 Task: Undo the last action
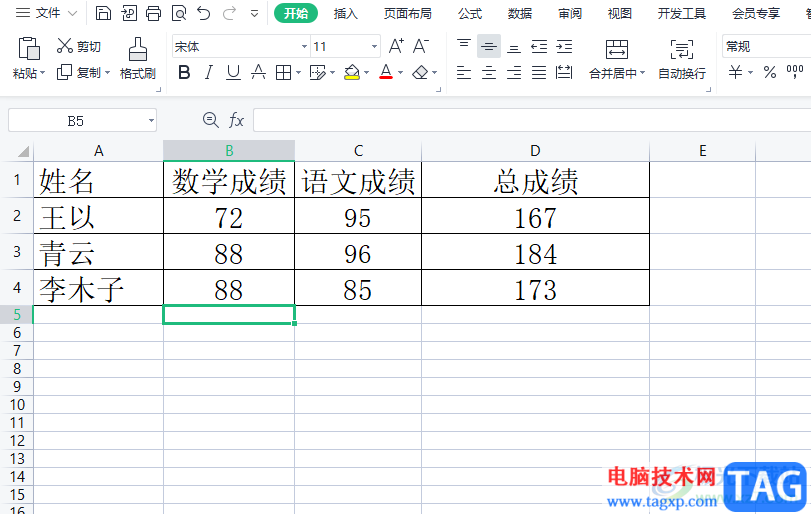tap(204, 13)
